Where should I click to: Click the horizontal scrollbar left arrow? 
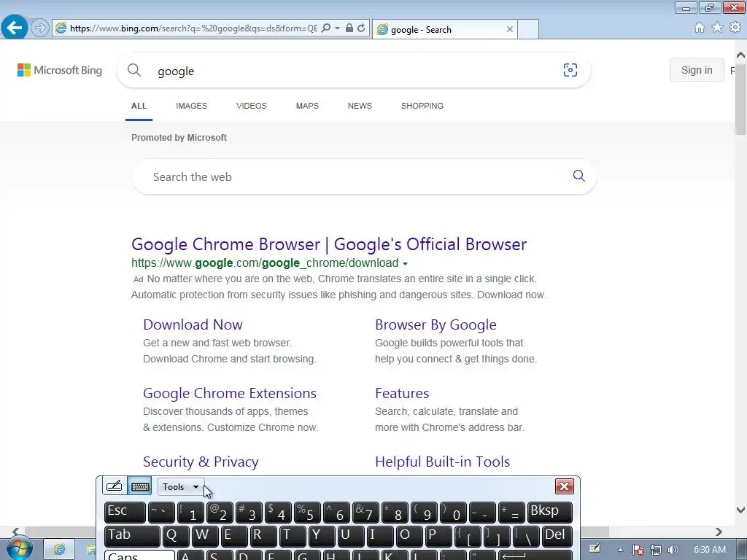click(x=16, y=532)
